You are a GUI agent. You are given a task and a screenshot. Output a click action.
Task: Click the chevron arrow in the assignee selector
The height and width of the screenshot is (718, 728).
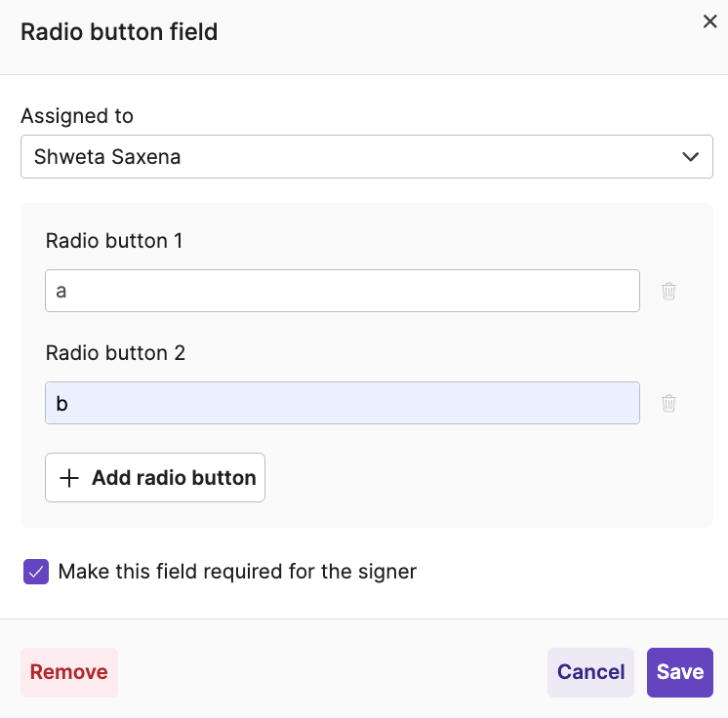tap(691, 157)
